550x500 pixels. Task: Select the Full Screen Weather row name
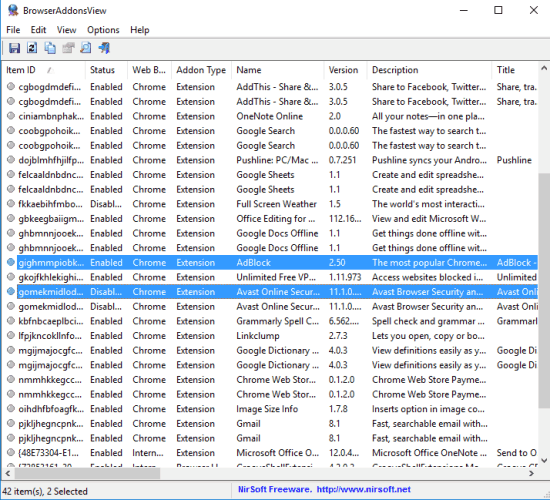pos(276,204)
